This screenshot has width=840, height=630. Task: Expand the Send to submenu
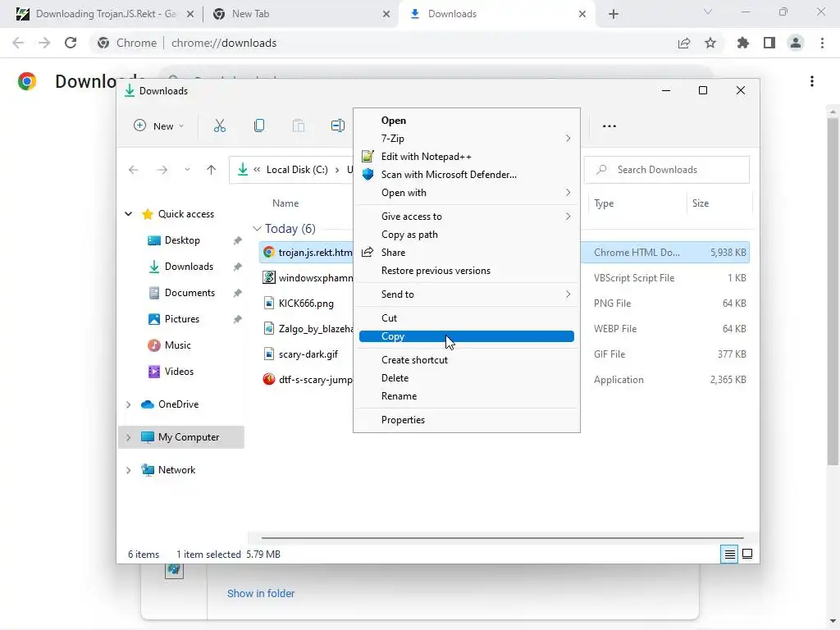[466, 294]
